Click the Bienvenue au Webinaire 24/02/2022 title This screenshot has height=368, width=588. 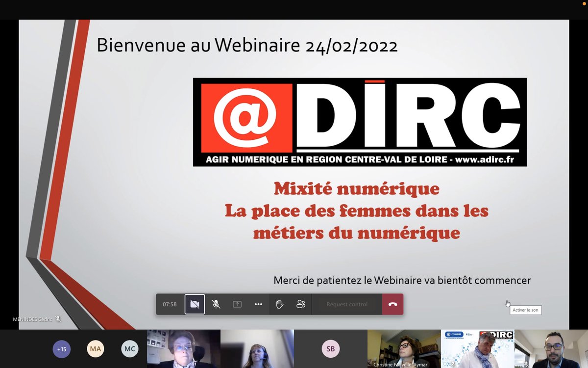(x=247, y=45)
